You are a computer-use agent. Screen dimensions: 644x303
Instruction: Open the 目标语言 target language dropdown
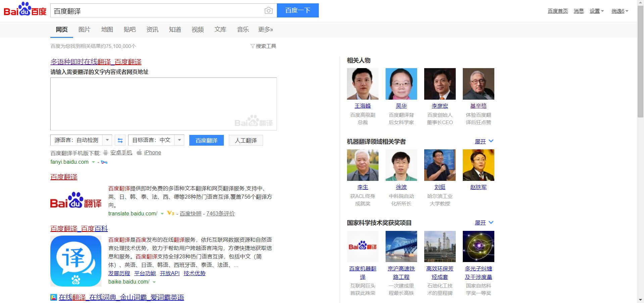pyautogui.click(x=180, y=140)
